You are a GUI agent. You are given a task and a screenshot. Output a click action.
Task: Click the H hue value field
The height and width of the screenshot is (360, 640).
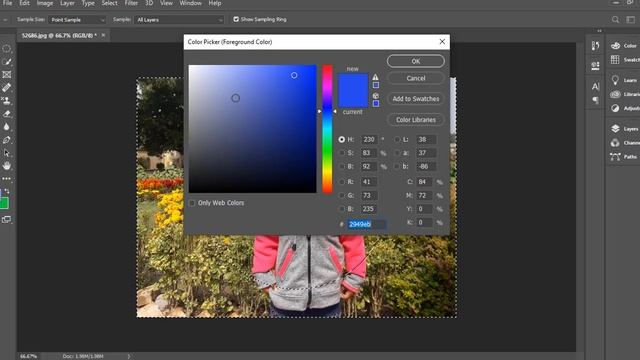pos(369,139)
